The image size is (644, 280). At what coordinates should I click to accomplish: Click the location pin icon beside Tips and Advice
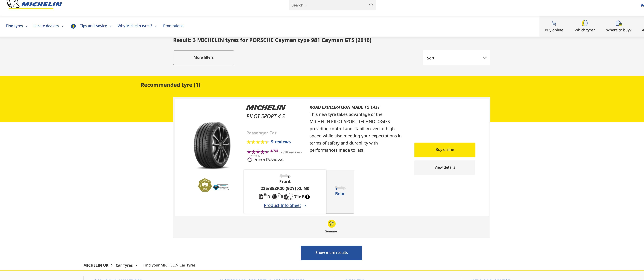coord(73,26)
